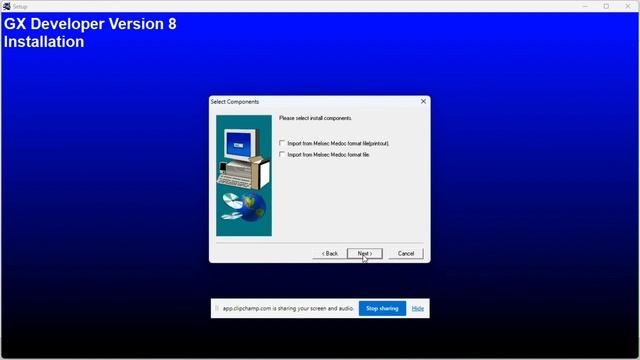The height and width of the screenshot is (360, 640).
Task: Click the GX Developer Version 8 heading
Action: pos(90,24)
